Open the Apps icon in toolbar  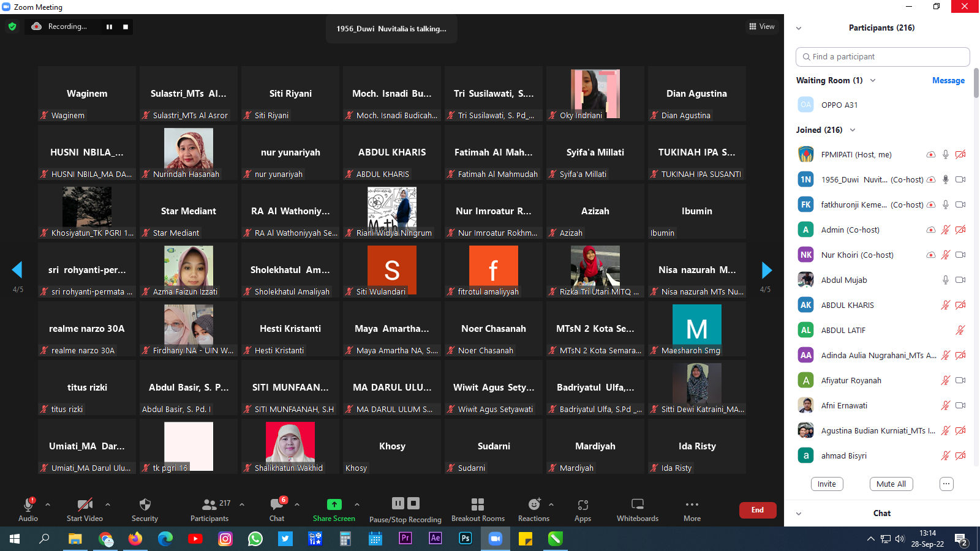click(582, 505)
